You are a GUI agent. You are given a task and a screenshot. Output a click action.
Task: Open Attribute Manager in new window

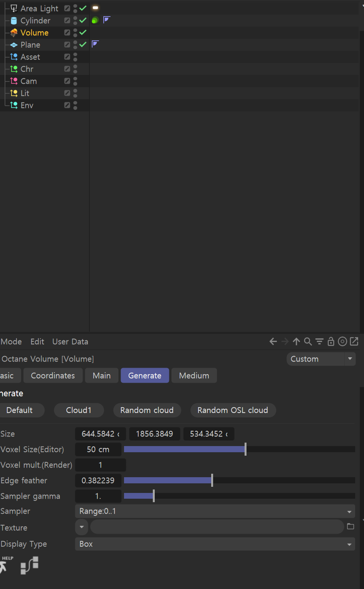pyautogui.click(x=354, y=342)
